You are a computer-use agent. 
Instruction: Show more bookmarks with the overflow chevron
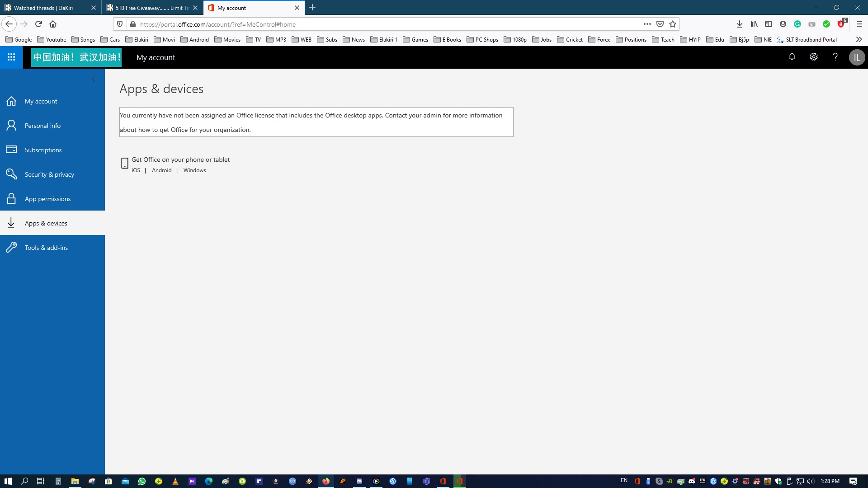(859, 39)
